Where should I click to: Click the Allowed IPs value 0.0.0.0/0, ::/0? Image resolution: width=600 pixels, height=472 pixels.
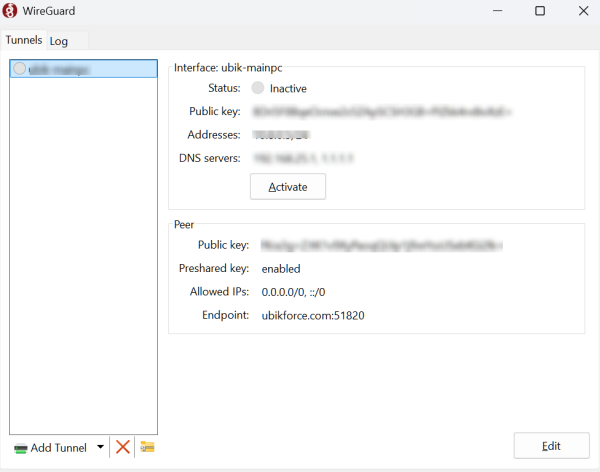[293, 292]
